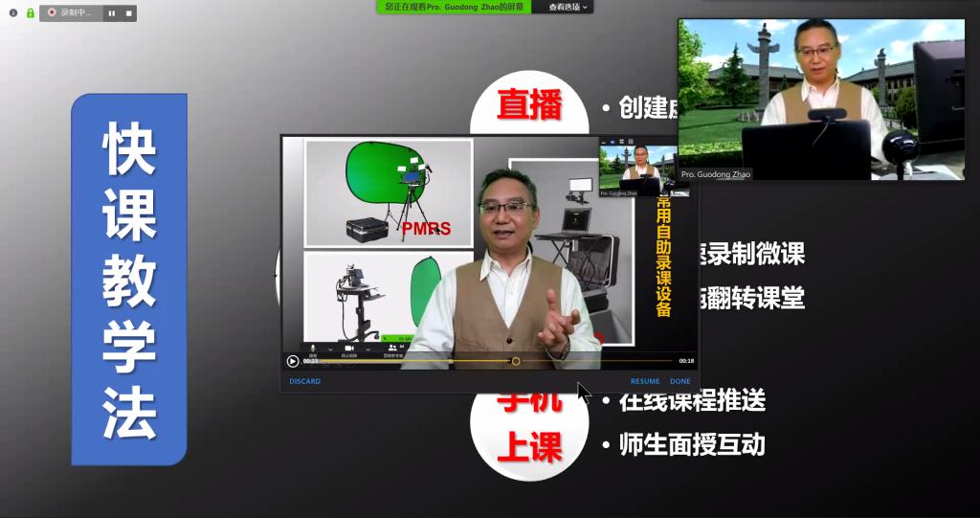Screen dimensions: 980x518
Task: Click the play button in the video preview
Action: [x=293, y=361]
